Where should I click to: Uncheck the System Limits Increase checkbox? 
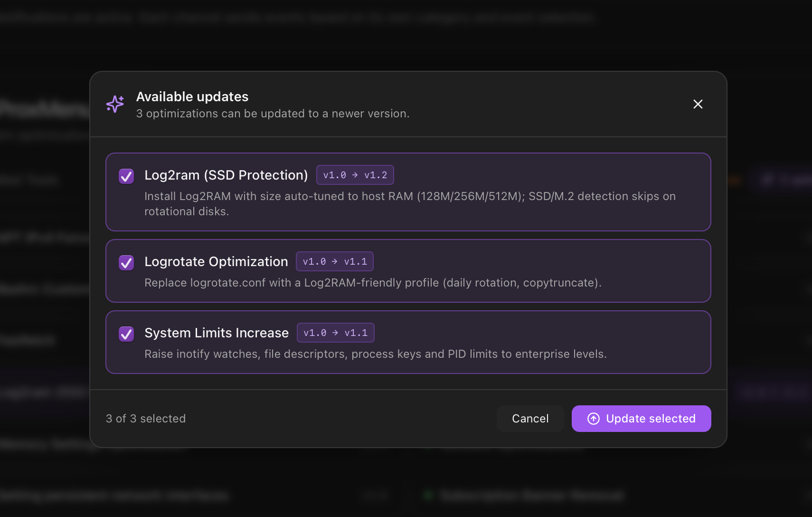pyautogui.click(x=126, y=334)
